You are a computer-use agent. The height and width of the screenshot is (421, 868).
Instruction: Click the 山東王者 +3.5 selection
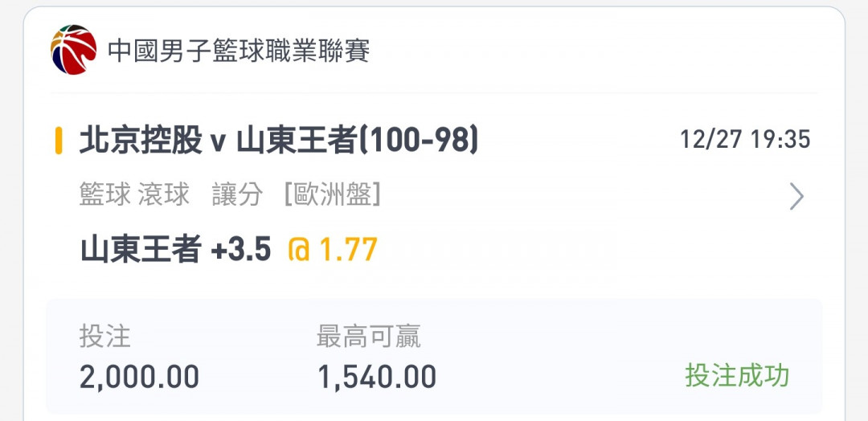coord(175,250)
